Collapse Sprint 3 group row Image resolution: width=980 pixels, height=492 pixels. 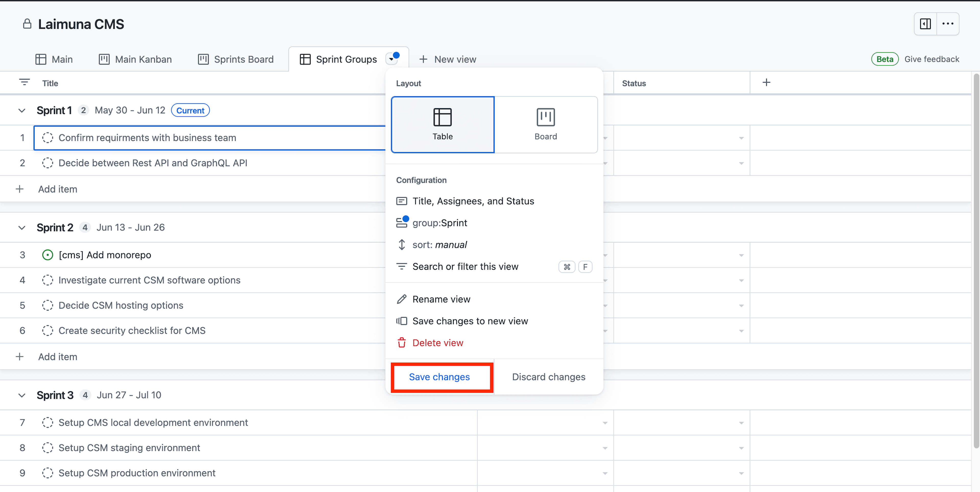pos(22,395)
